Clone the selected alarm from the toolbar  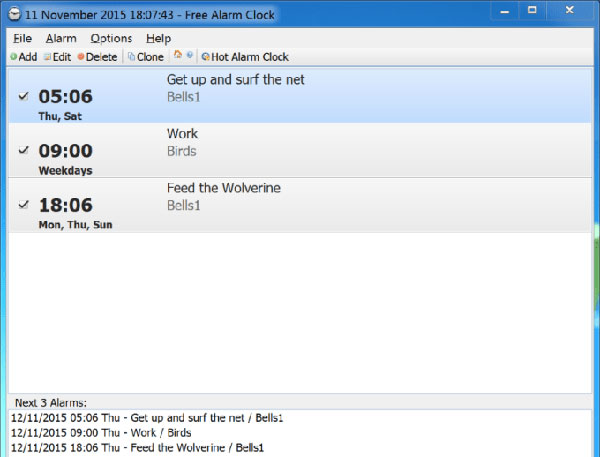[x=145, y=57]
